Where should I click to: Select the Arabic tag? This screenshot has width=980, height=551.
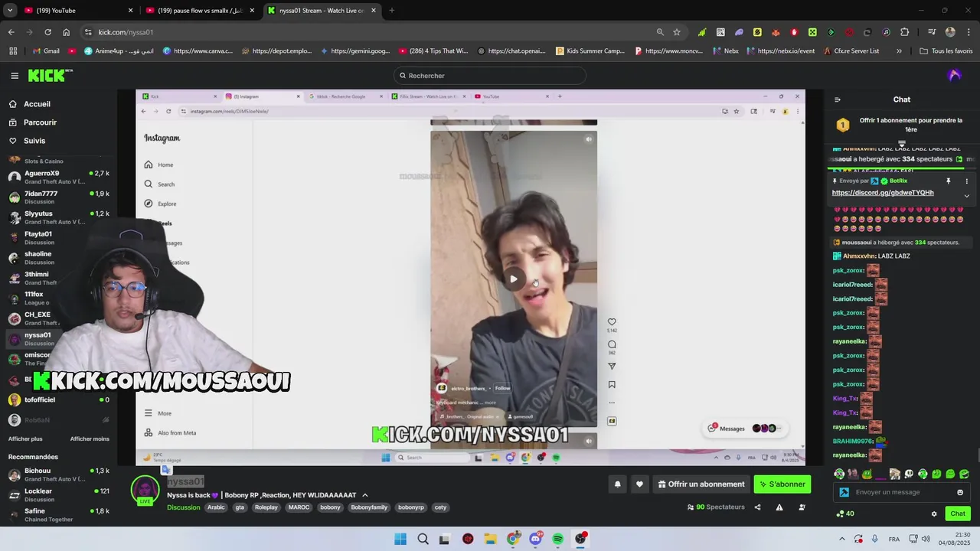click(x=216, y=507)
